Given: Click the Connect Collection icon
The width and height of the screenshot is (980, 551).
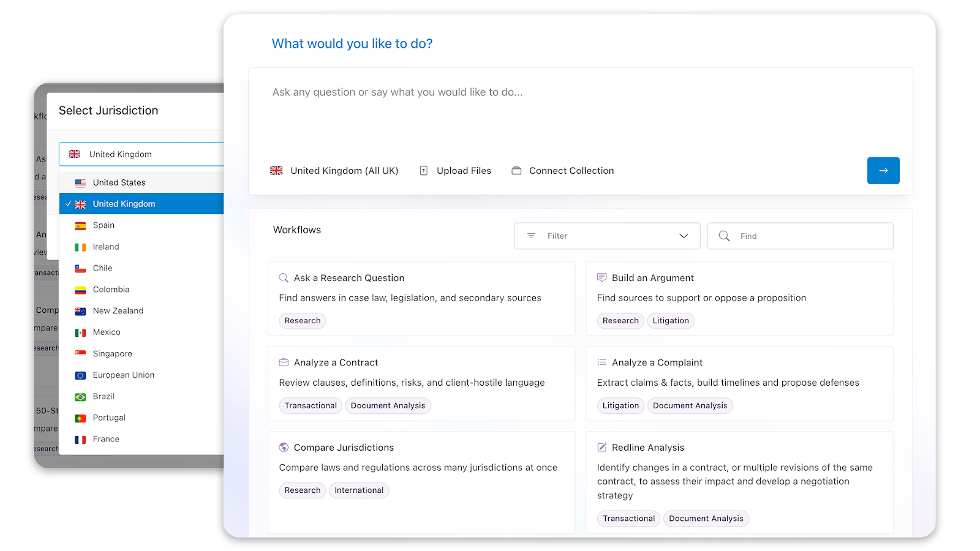Looking at the screenshot, I should click(516, 171).
